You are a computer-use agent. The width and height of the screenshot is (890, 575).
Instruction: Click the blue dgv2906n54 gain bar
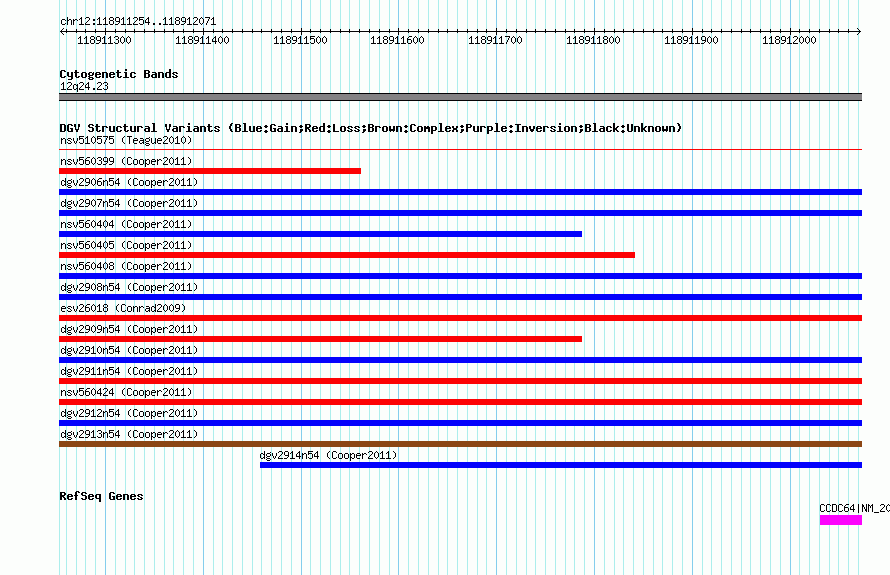(460, 192)
